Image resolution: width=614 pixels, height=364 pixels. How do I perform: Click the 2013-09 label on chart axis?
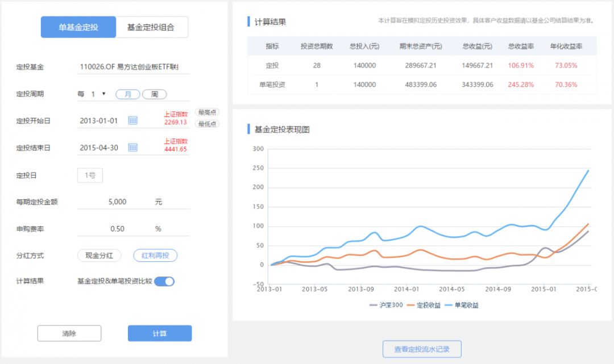point(360,289)
